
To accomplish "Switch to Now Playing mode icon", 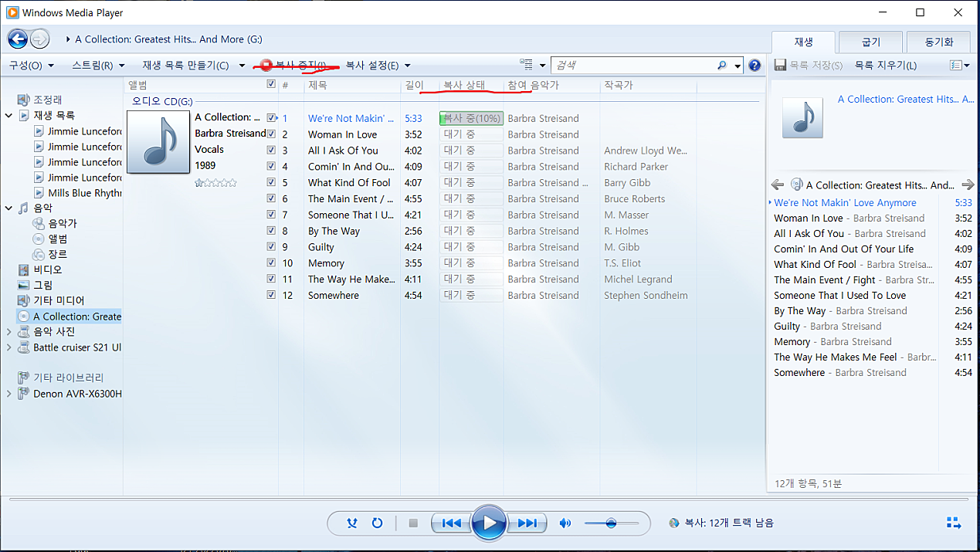I will coord(953,523).
